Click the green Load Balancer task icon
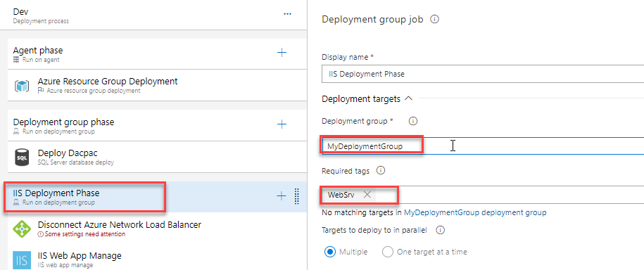 (x=21, y=229)
